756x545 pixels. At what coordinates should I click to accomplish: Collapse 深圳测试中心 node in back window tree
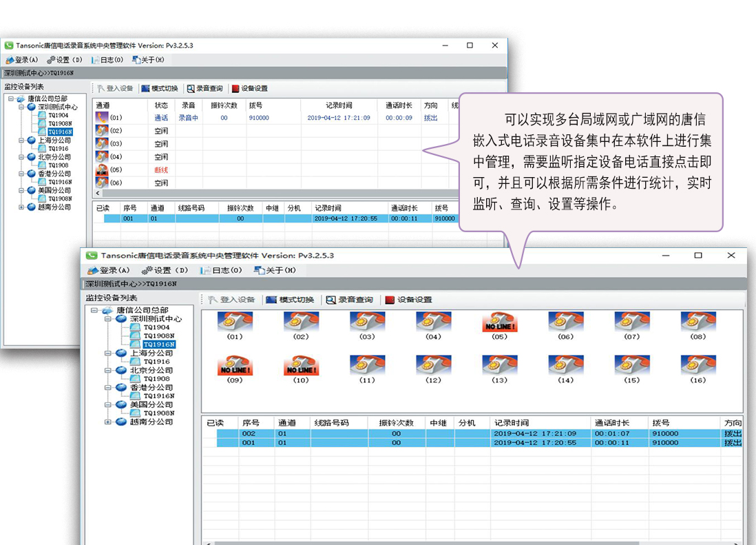[x=21, y=107]
